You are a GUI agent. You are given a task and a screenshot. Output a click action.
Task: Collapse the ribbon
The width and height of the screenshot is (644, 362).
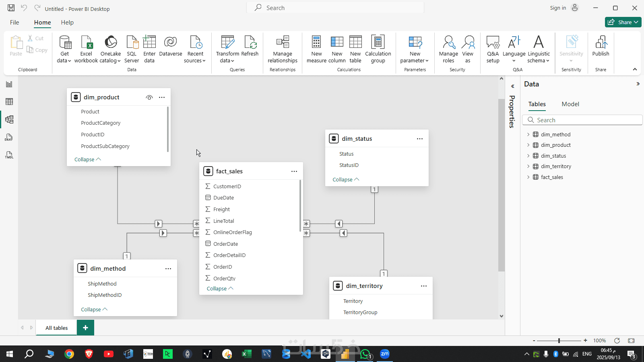[635, 70]
